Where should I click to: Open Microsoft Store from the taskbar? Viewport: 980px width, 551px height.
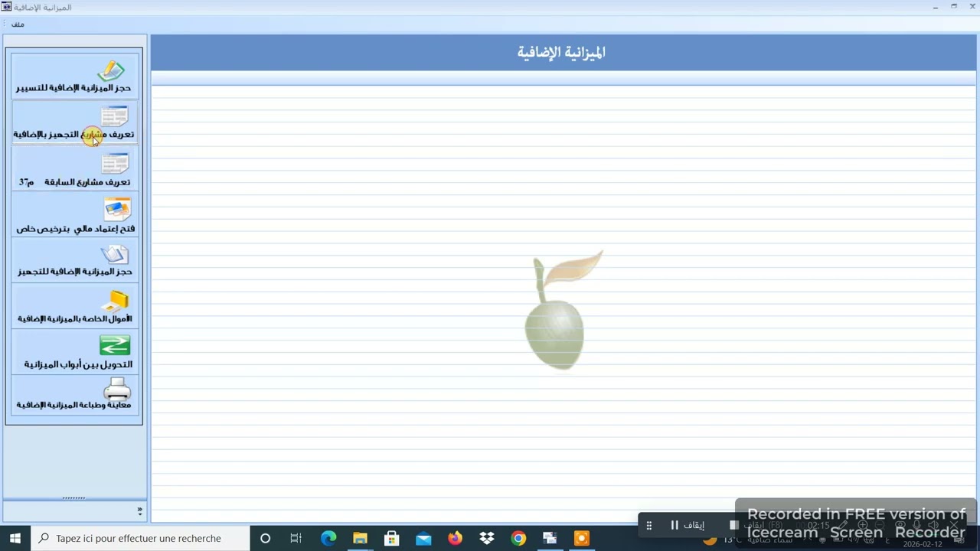pyautogui.click(x=391, y=539)
